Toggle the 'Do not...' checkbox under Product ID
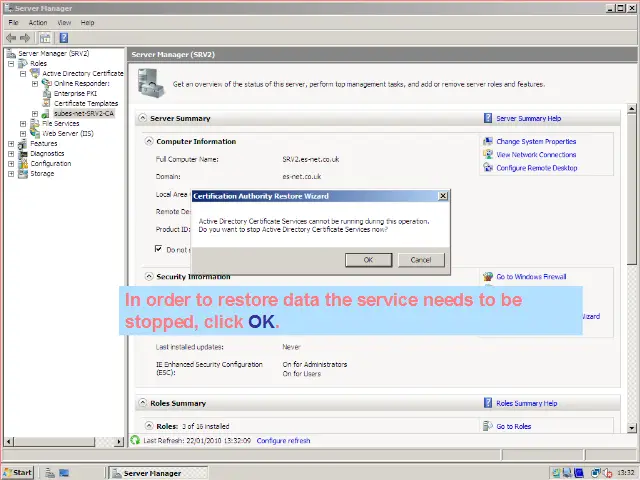This screenshot has width=640, height=480. tap(158, 249)
